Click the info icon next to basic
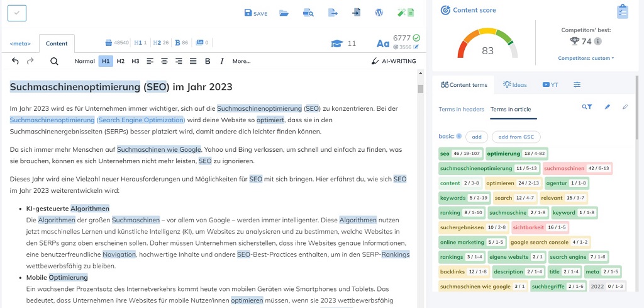 (458, 136)
